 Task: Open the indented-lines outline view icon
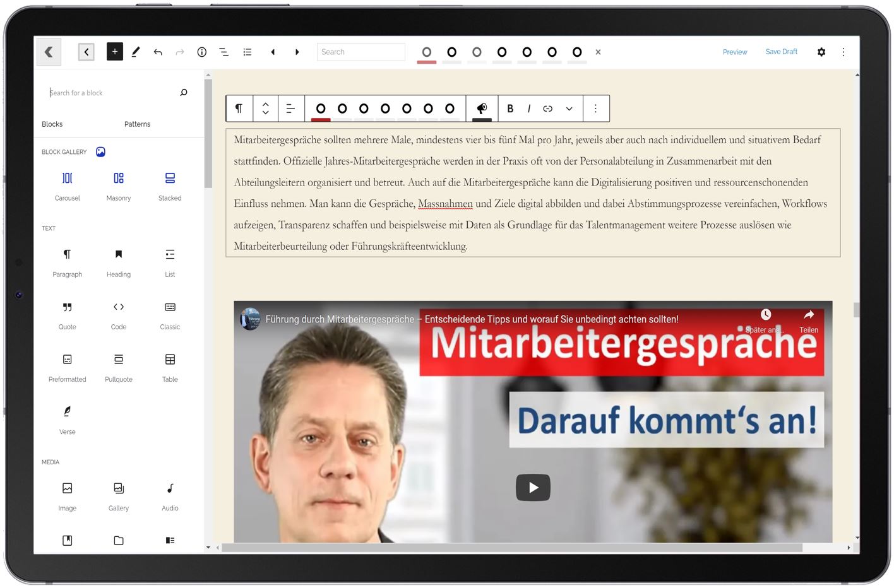pyautogui.click(x=224, y=52)
